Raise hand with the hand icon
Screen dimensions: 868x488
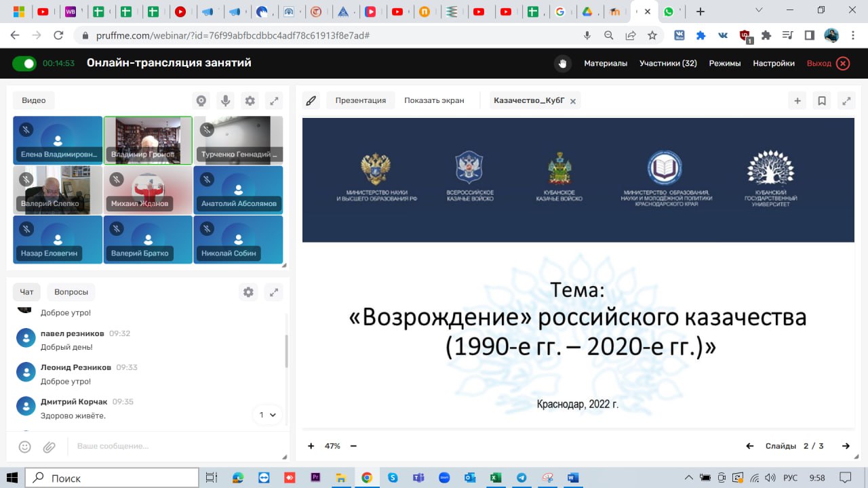click(x=562, y=64)
